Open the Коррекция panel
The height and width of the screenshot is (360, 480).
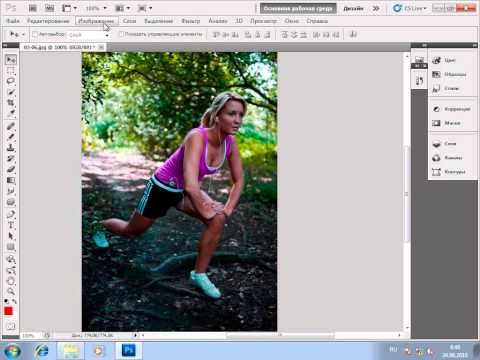452,109
